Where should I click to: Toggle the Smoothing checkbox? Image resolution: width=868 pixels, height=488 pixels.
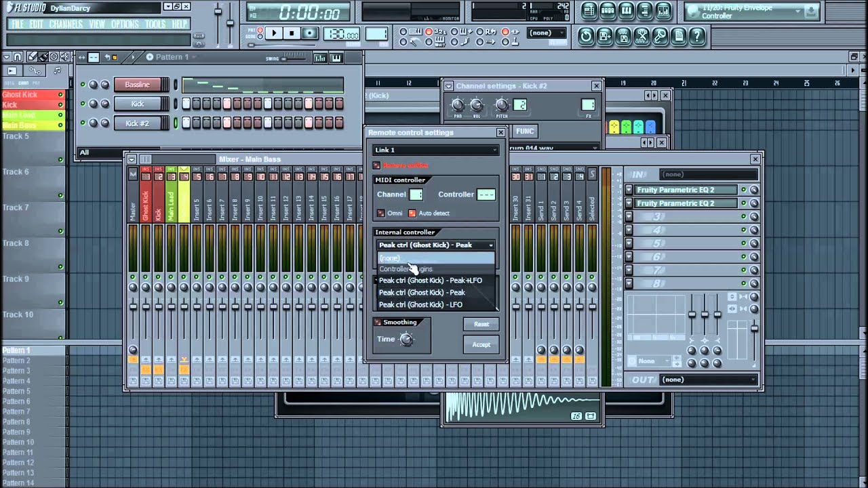[378, 322]
